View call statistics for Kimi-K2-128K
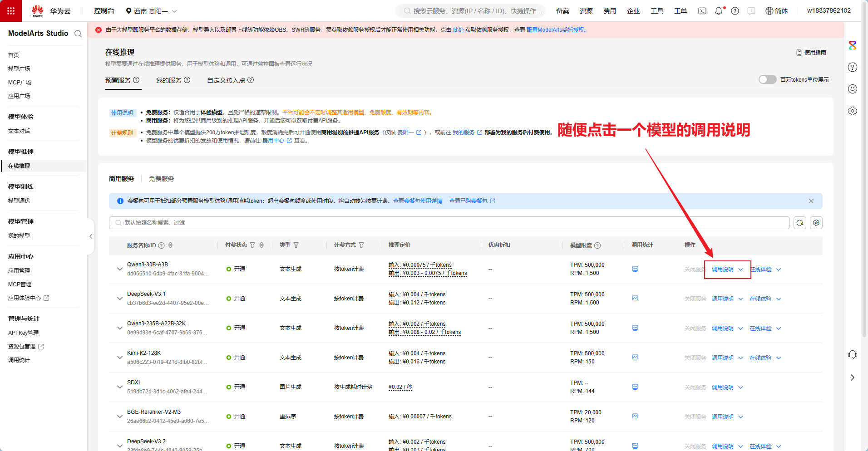The width and height of the screenshot is (868, 451). pos(635,358)
